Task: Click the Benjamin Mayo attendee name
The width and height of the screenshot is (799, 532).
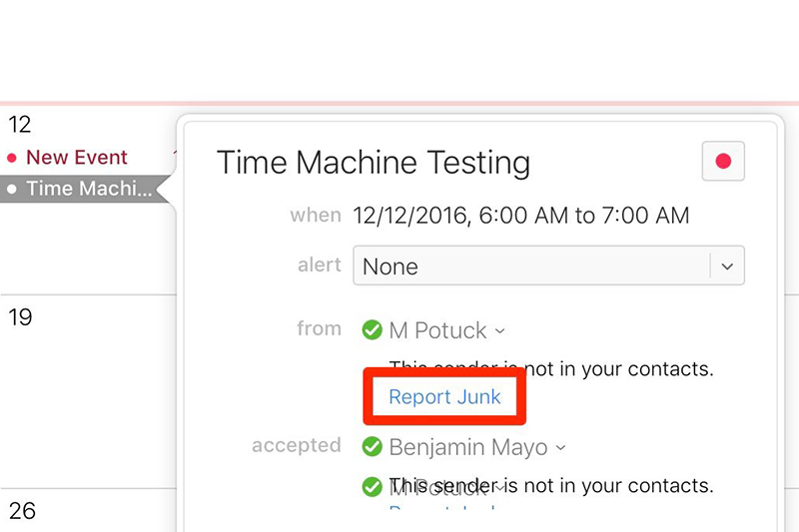Action: 467,447
